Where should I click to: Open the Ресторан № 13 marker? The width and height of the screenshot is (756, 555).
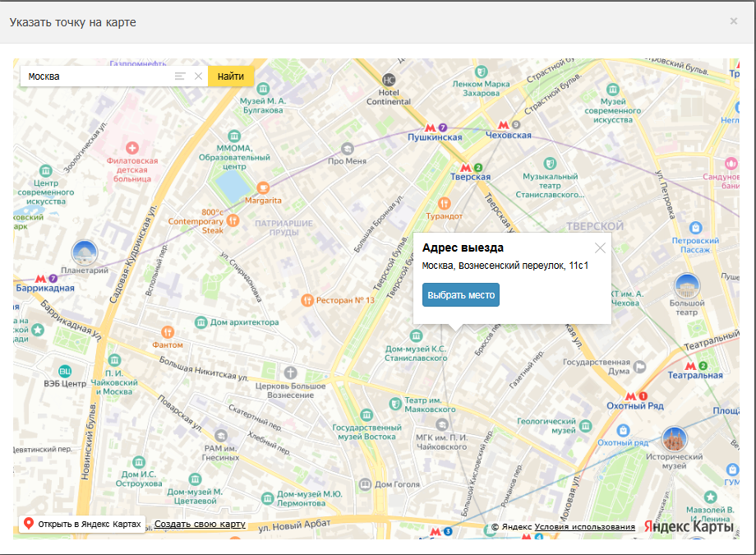click(308, 300)
